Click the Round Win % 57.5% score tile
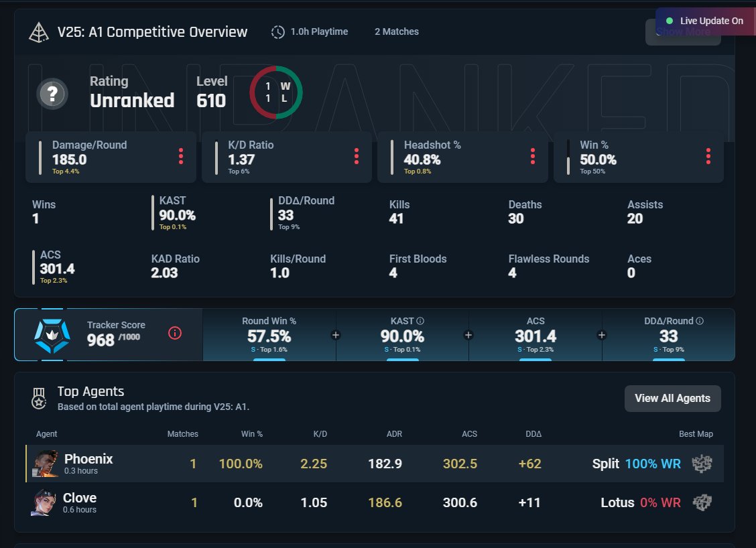The height and width of the screenshot is (548, 756). coord(269,335)
